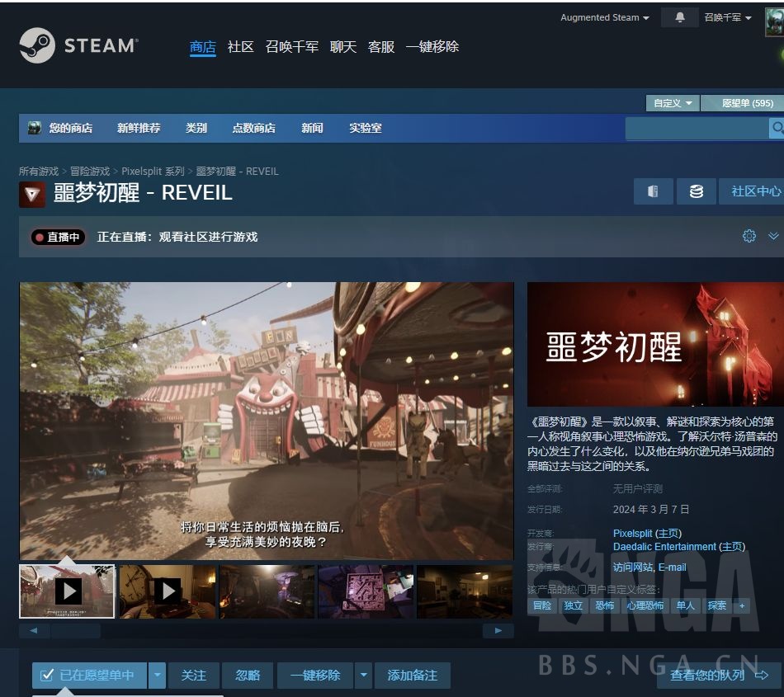Open notifications via the bell icon
This screenshot has width=784, height=697.
678,16
